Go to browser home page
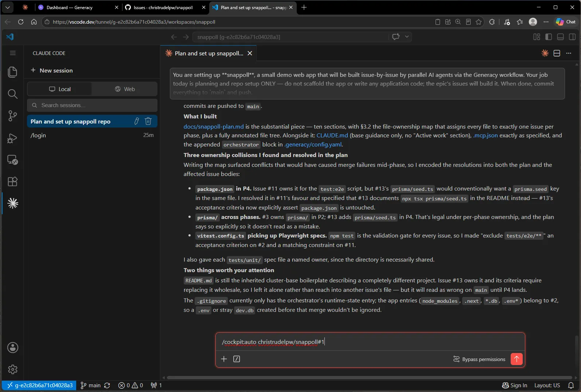 [x=34, y=22]
